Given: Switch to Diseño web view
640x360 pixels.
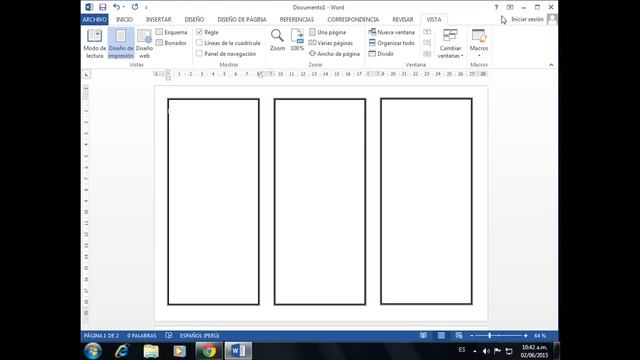Looking at the screenshot, I should pyautogui.click(x=144, y=44).
